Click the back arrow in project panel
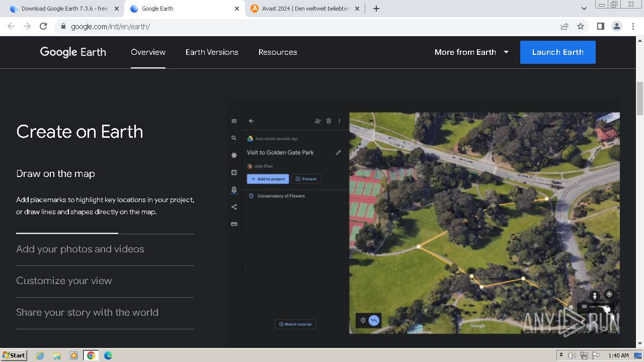 (251, 121)
